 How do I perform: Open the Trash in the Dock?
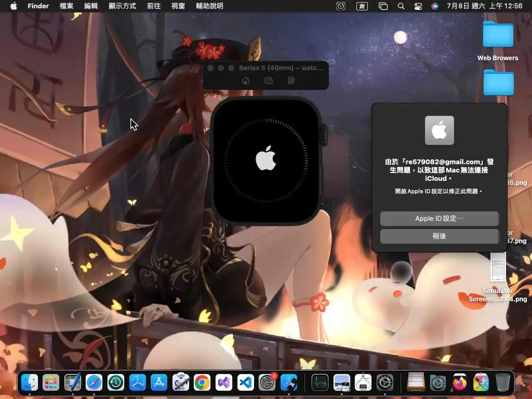click(502, 383)
